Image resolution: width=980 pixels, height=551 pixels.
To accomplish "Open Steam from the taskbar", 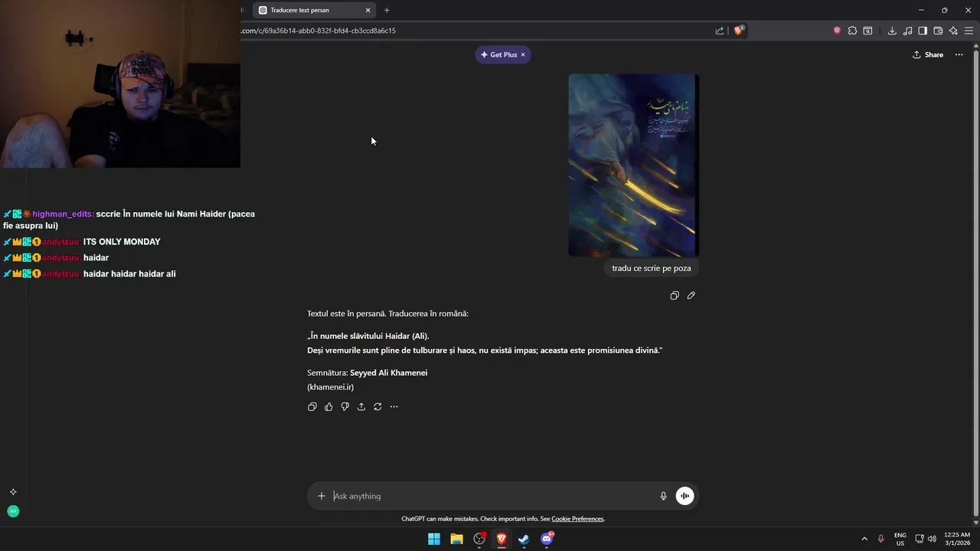I will tap(524, 539).
